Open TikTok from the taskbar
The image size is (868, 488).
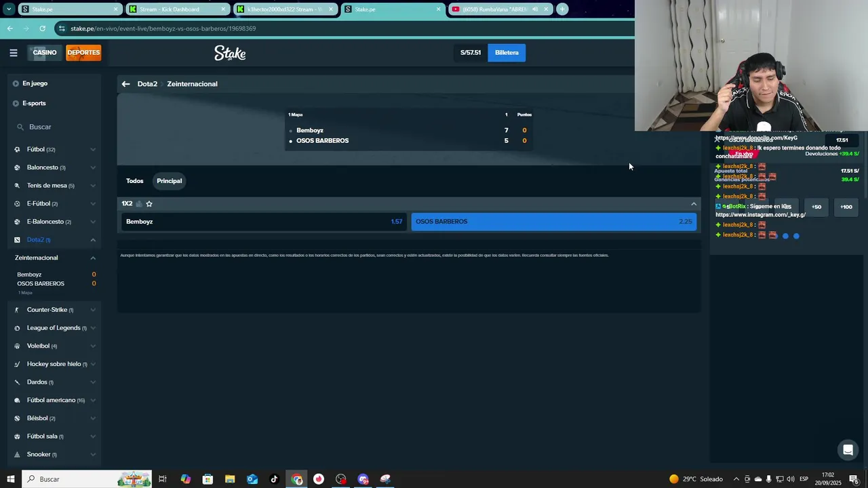pos(274,479)
